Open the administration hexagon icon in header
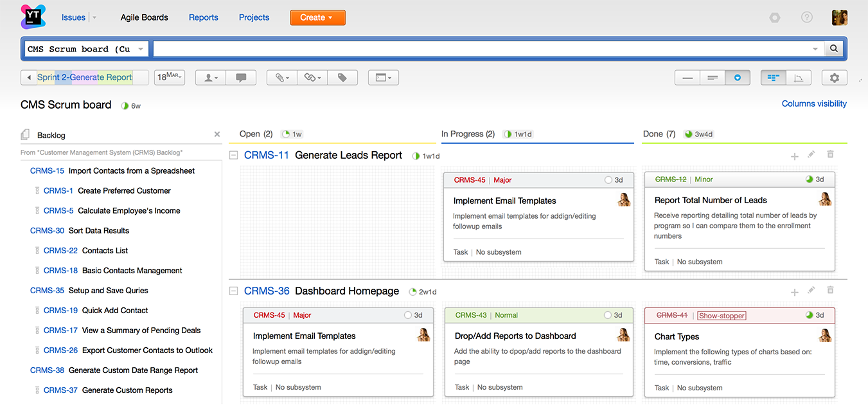This screenshot has height=418, width=868. 775,17
